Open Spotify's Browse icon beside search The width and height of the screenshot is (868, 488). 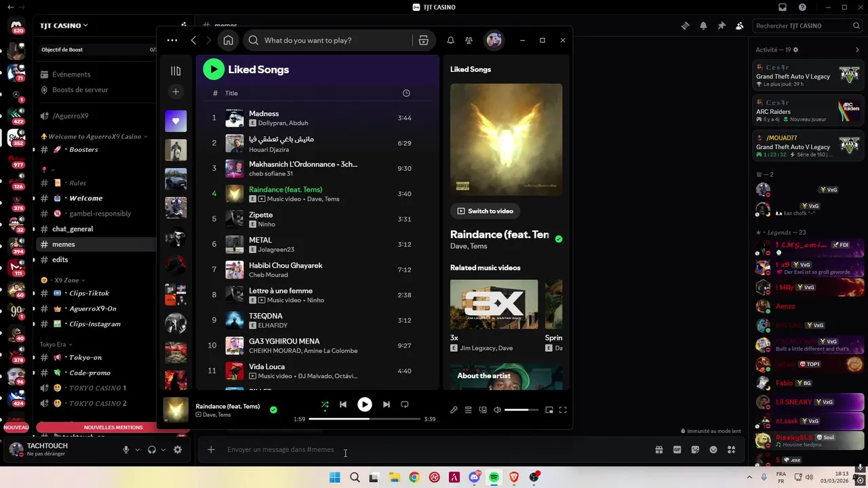pyautogui.click(x=423, y=40)
